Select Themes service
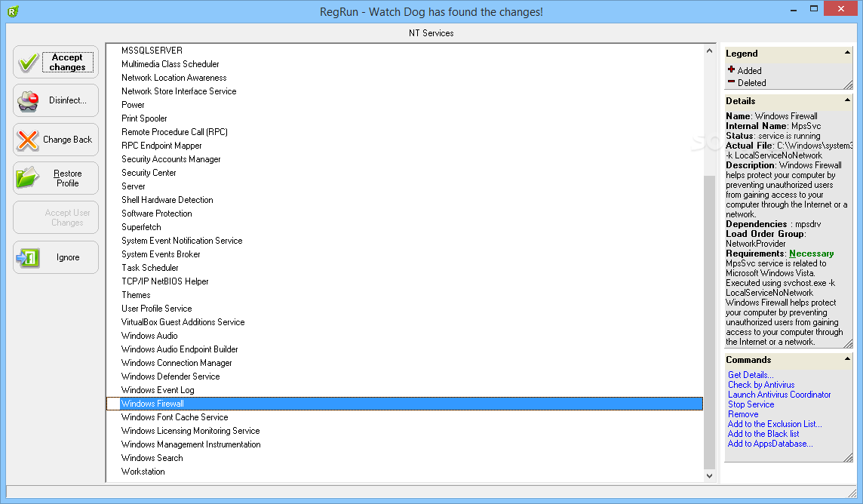The image size is (863, 504). click(135, 295)
